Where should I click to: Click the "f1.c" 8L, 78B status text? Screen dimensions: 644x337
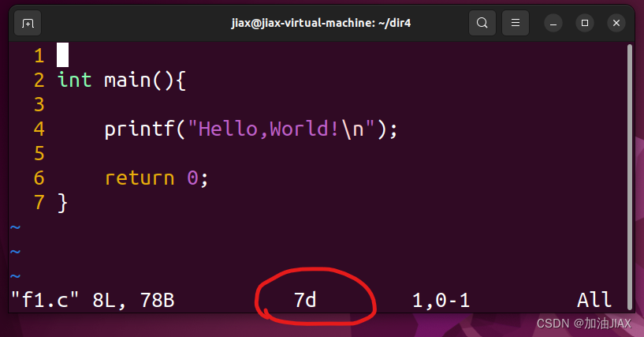coord(93,301)
